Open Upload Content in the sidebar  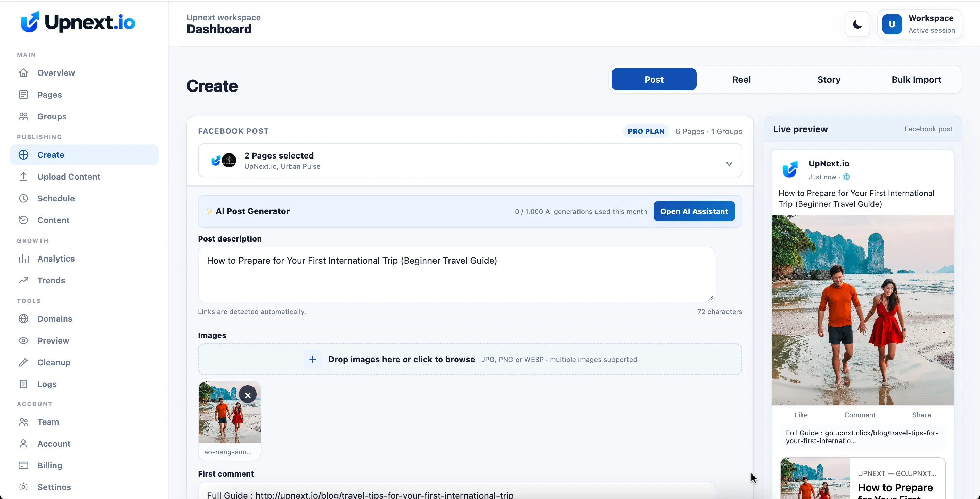(84, 177)
